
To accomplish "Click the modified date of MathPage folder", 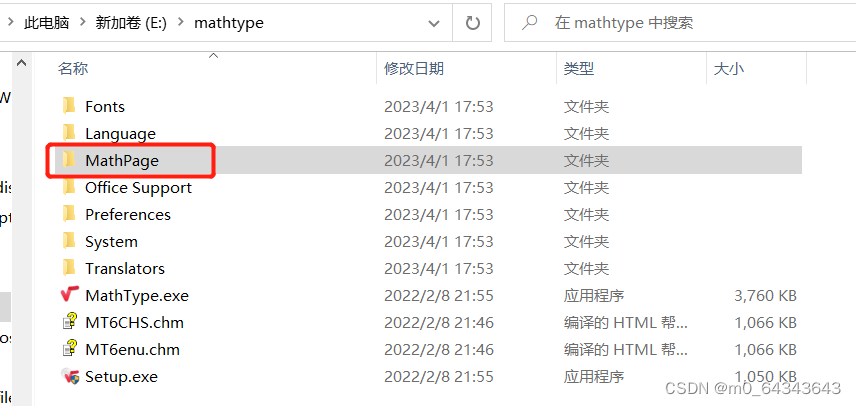I will tap(439, 160).
